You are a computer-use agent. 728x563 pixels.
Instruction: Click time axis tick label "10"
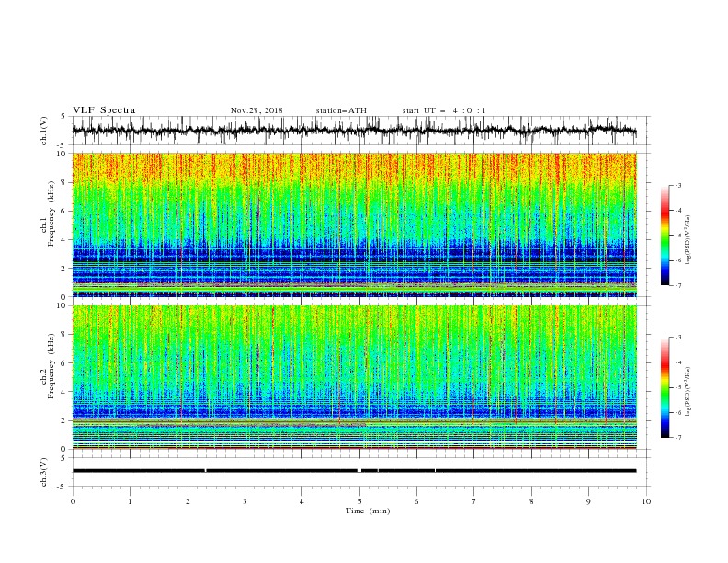646,501
